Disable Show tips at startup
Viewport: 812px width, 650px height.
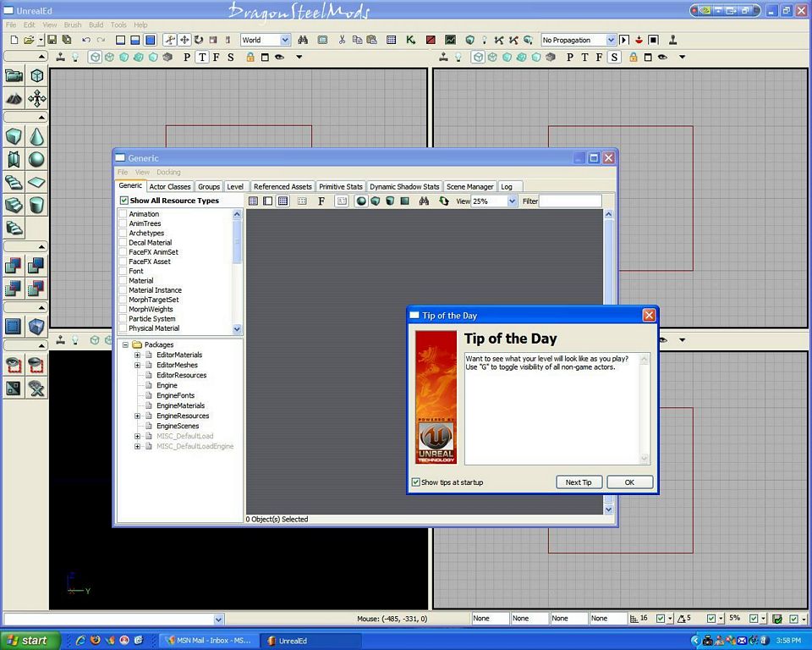pos(415,482)
